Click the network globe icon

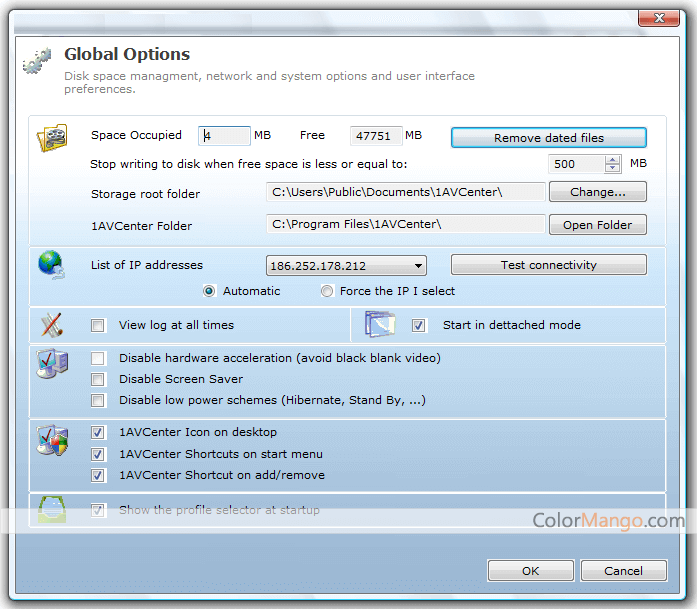[50, 265]
